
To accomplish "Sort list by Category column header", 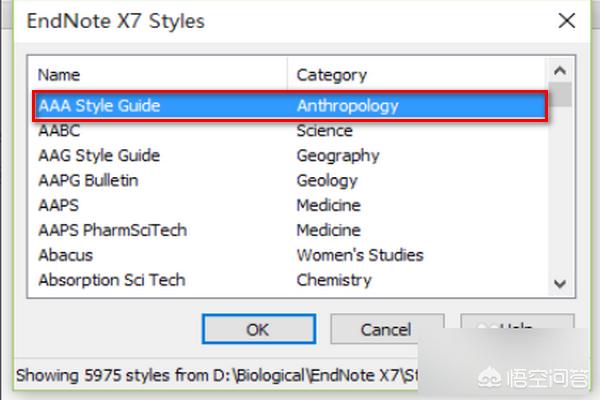I will coord(417,75).
